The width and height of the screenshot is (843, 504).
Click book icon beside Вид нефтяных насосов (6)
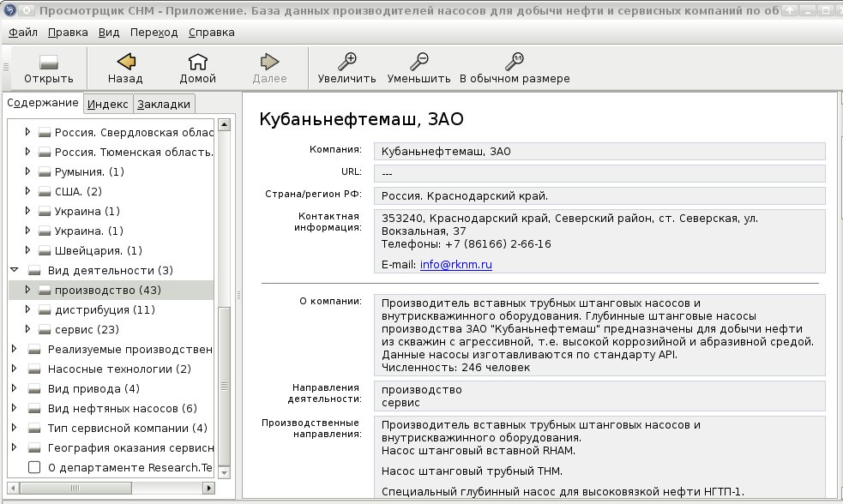tap(34, 409)
